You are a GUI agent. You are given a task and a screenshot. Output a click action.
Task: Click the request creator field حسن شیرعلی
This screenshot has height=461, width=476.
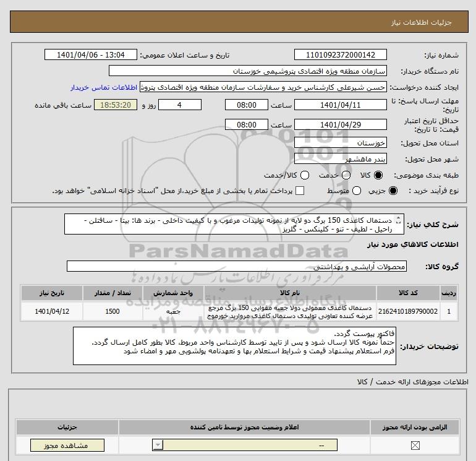[x=263, y=87]
